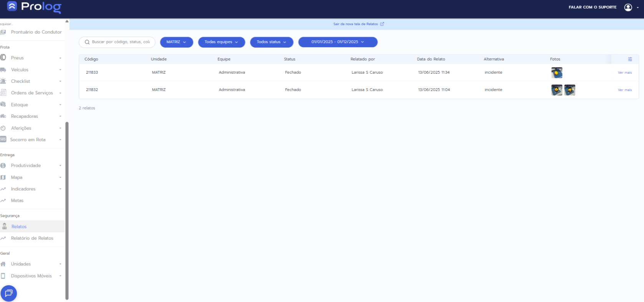644x302 pixels.
Task: Open first photo thumbnail of report 211832
Action: [556, 90]
